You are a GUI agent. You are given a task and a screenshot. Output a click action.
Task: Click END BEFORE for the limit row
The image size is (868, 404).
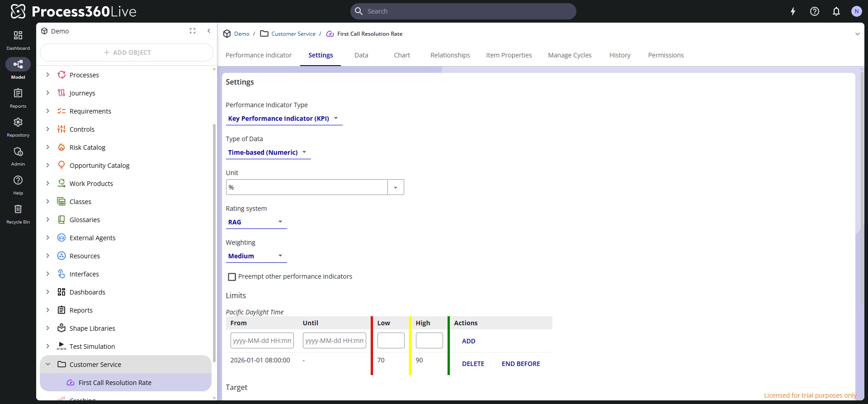(x=521, y=364)
